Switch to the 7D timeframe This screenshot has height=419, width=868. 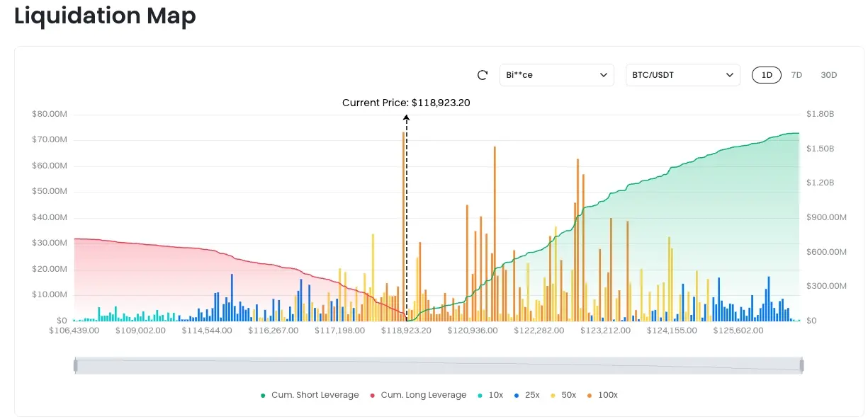(796, 75)
